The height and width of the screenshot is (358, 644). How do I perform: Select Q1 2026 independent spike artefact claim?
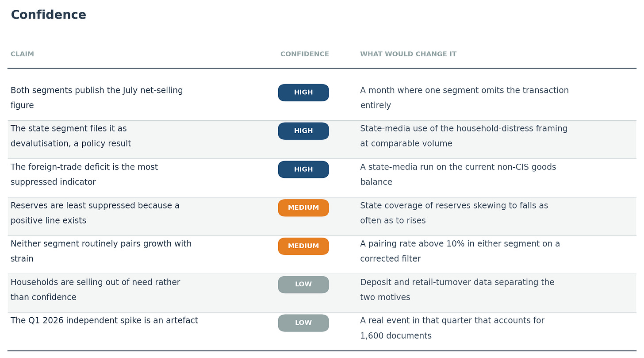[104, 321]
